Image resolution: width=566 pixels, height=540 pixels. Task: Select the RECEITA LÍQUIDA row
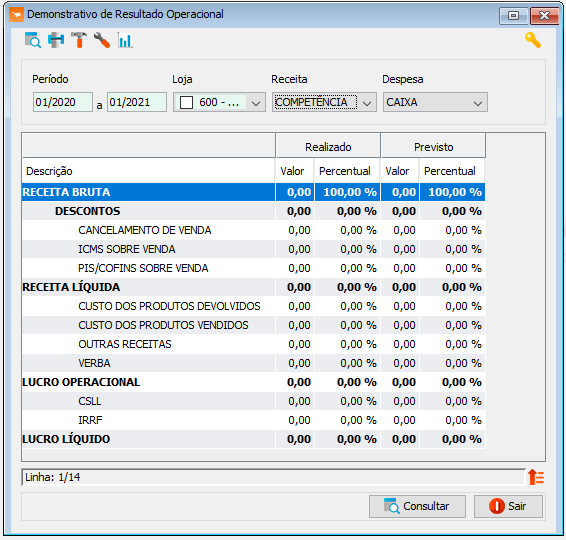[x=253, y=287]
